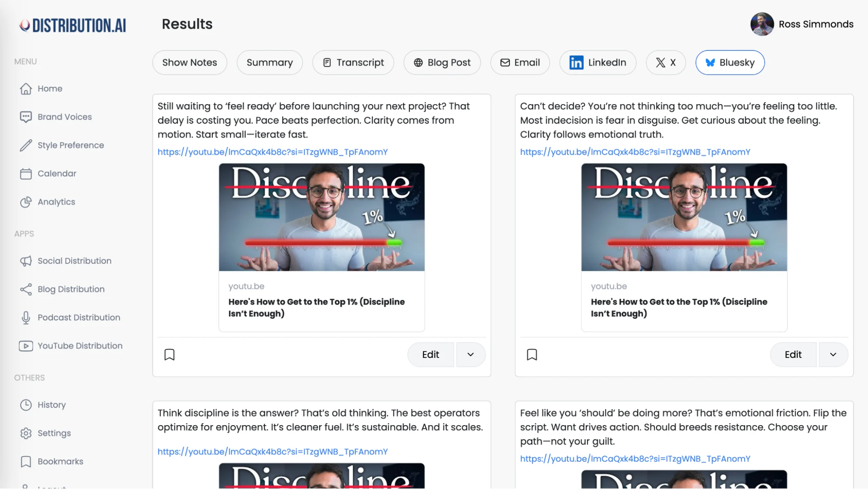Open Brand Voices page
Screen dimensions: 868x489
(65, 117)
